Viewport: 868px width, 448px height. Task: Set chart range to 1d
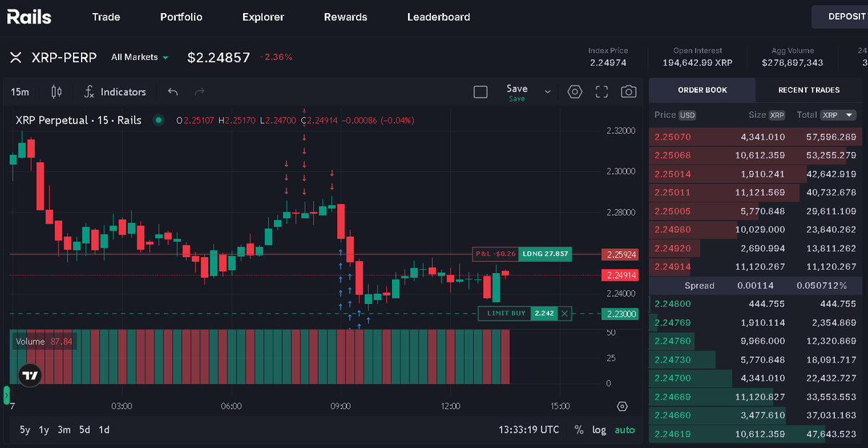coord(104,430)
